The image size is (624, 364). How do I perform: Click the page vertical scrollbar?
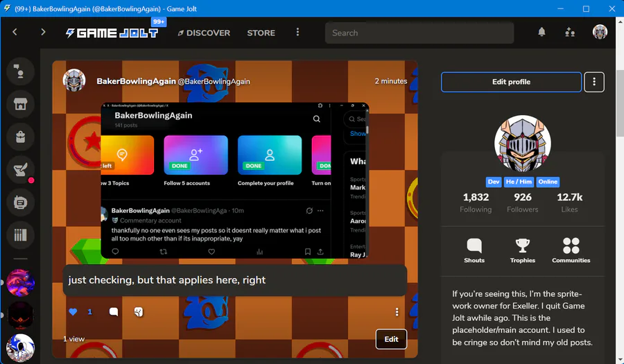(620, 103)
